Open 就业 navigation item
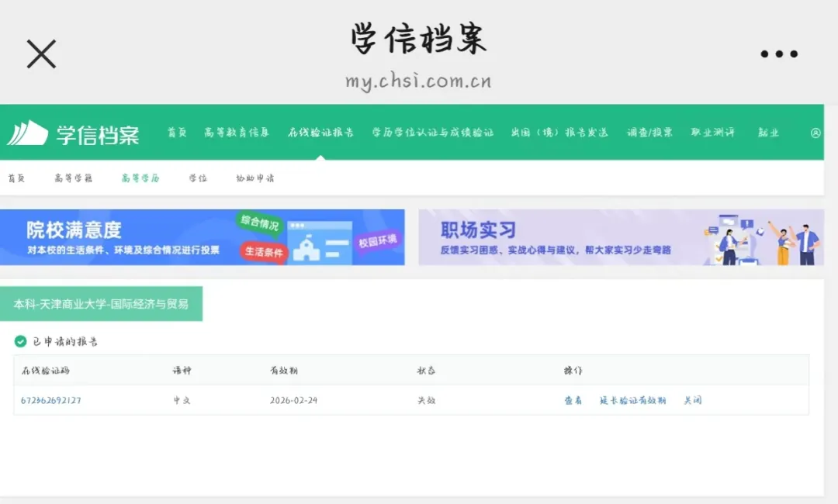 [768, 133]
